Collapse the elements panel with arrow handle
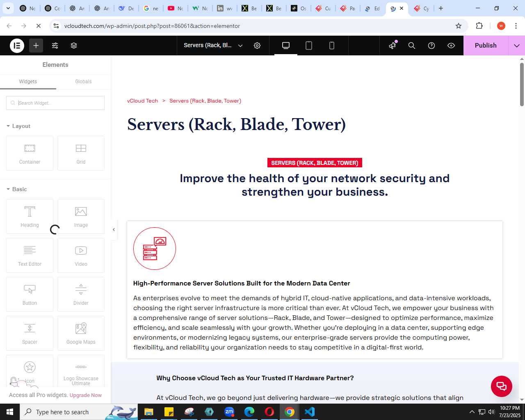The image size is (525, 420). [x=114, y=230]
